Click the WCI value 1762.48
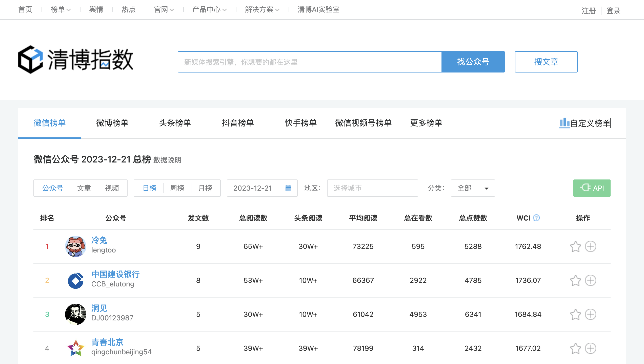The width and height of the screenshot is (644, 364). pos(528,246)
